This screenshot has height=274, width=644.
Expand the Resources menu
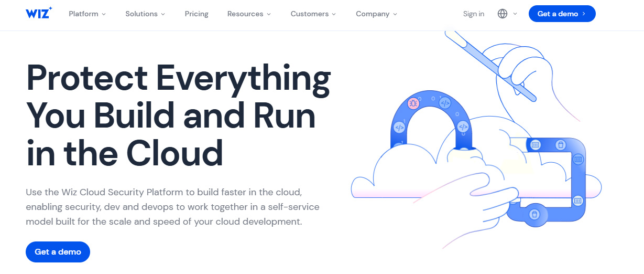249,14
